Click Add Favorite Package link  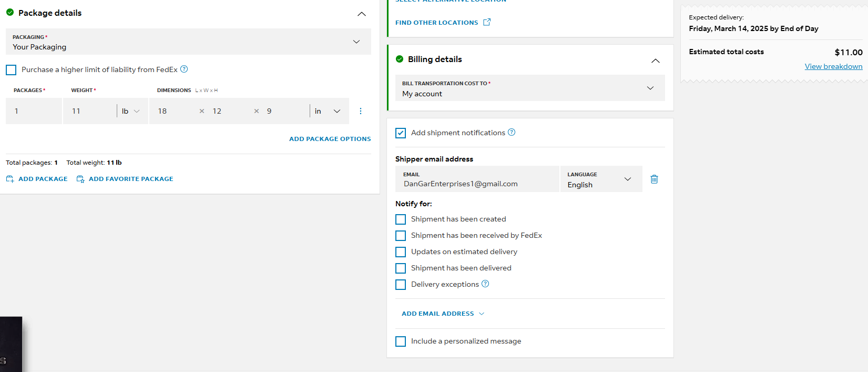[x=131, y=179]
